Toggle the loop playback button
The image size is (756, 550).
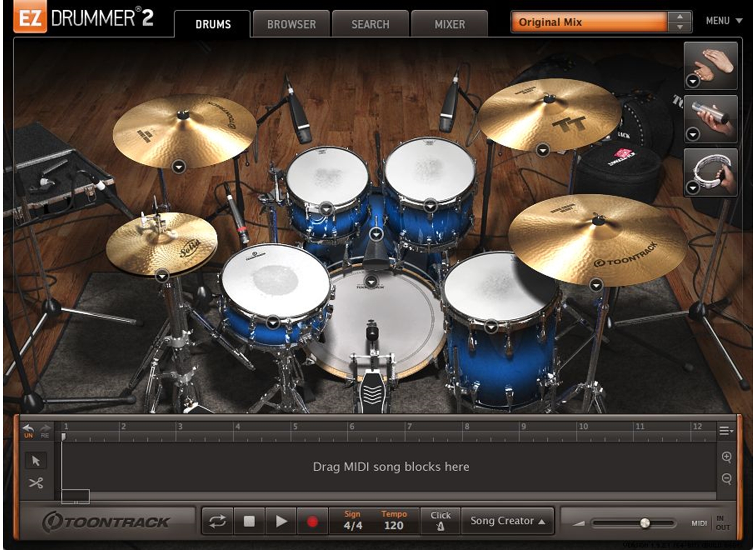coord(217,521)
